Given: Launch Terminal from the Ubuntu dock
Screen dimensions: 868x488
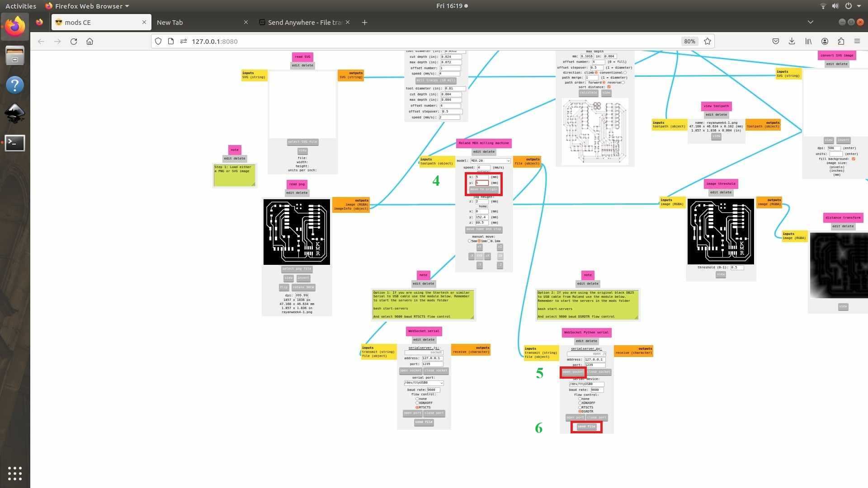Looking at the screenshot, I should [x=14, y=143].
